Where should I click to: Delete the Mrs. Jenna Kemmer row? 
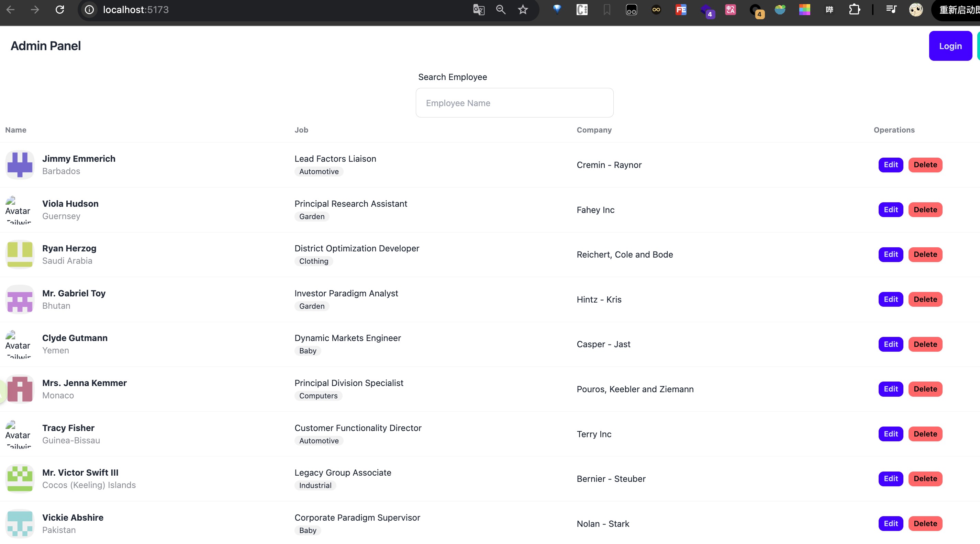[925, 389]
